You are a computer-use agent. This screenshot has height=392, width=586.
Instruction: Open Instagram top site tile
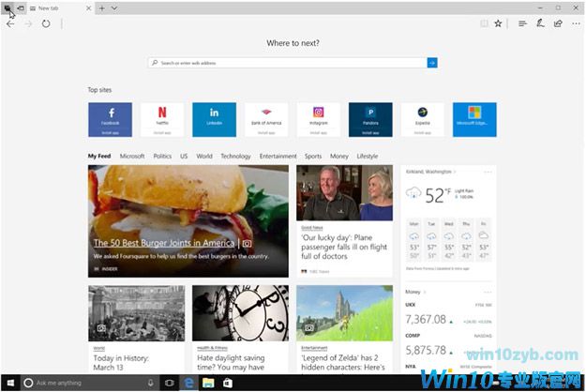(x=319, y=120)
